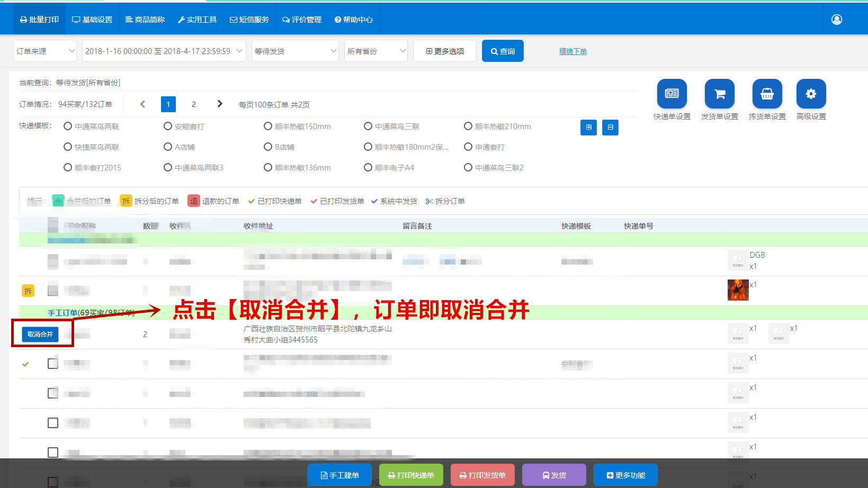Open the 精确下单 link
This screenshot has height=488, width=868.
coord(572,51)
